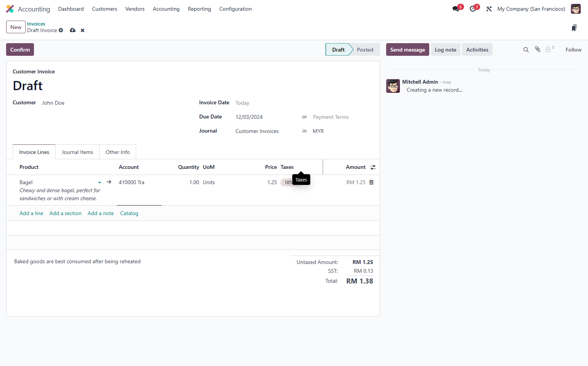Edit the account 410000 field

[139, 182]
